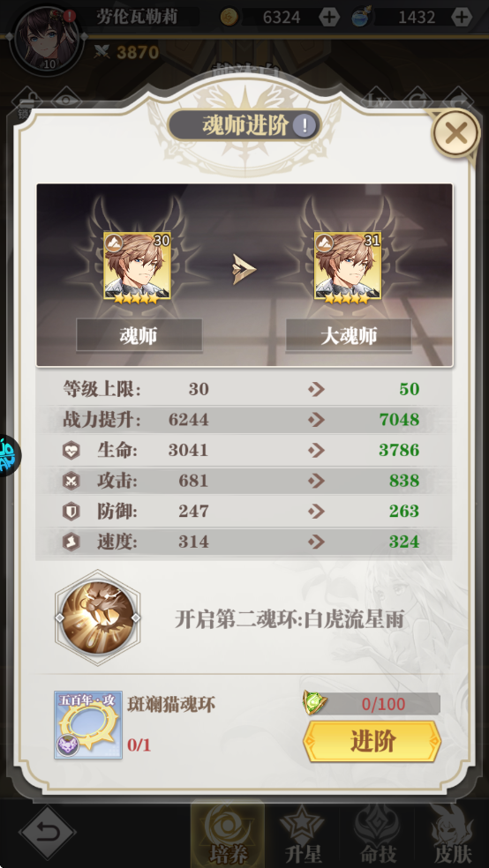
Task: Open the 斑斓猫魂环 material item card
Action: (x=88, y=724)
